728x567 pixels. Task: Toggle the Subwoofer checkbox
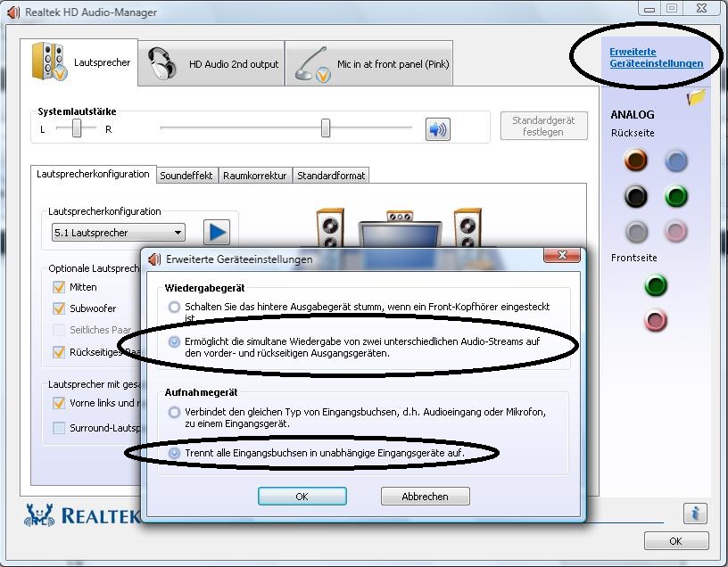(x=59, y=308)
